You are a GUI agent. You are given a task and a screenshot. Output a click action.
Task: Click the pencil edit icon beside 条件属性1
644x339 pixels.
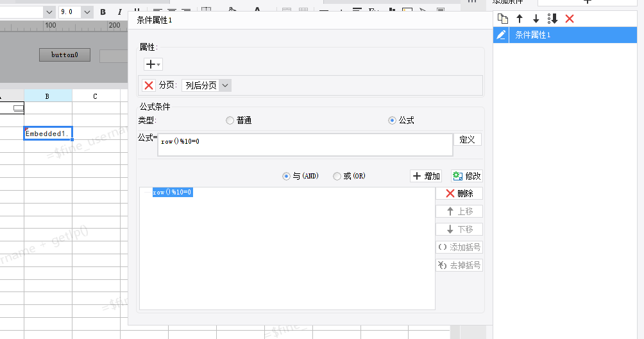(501, 35)
